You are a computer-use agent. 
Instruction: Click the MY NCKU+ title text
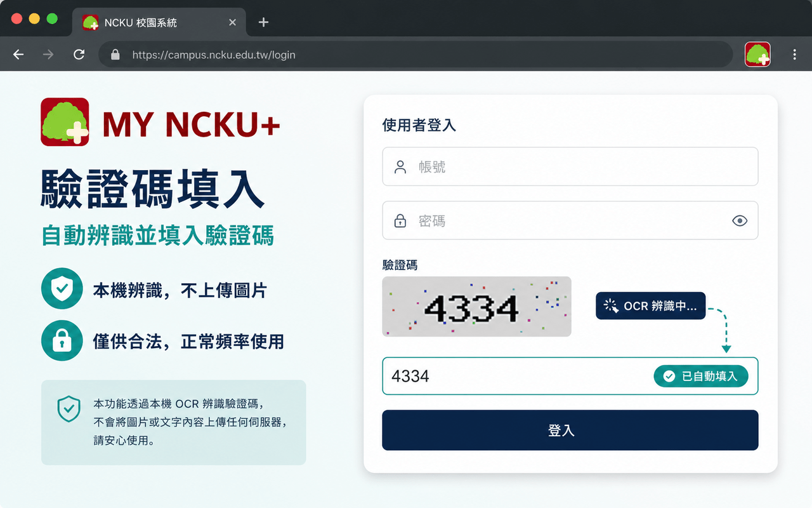pos(191,124)
